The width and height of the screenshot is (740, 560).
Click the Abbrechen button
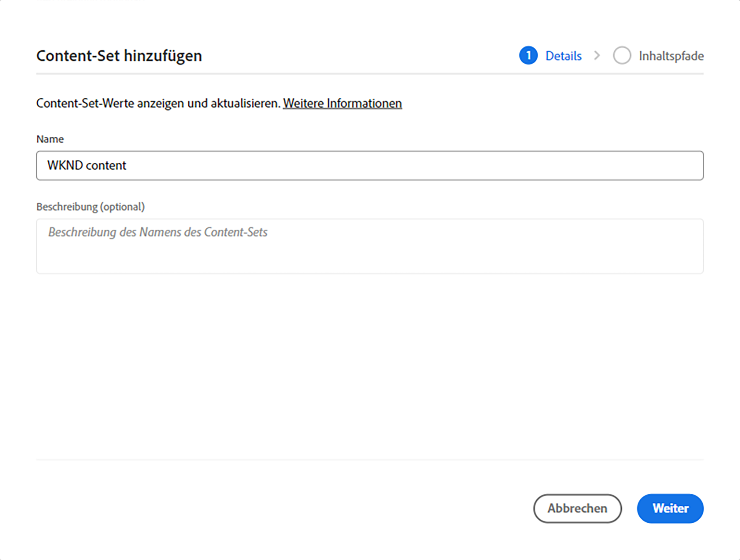(x=577, y=509)
